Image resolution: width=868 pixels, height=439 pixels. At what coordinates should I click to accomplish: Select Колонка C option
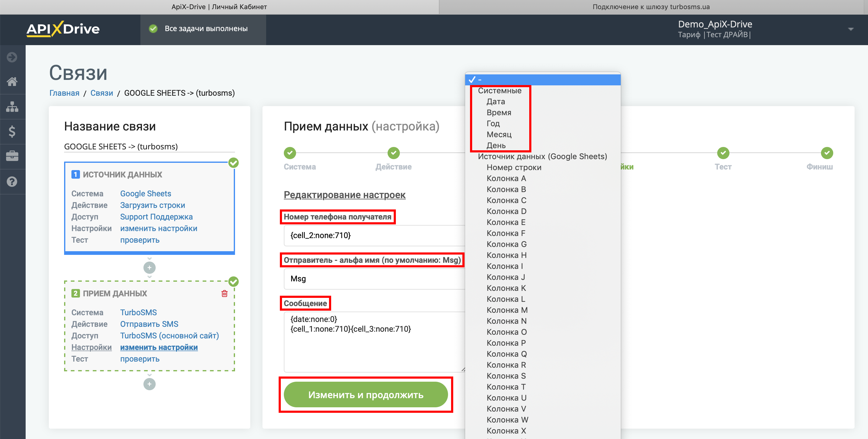[x=543, y=201]
